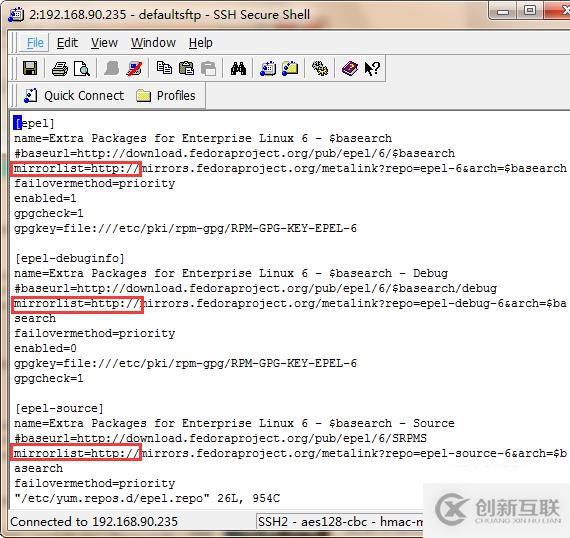Click the "/etc/yum.repos.d/epel.repo" 26L status line
570x538 pixels.
(x=147, y=498)
